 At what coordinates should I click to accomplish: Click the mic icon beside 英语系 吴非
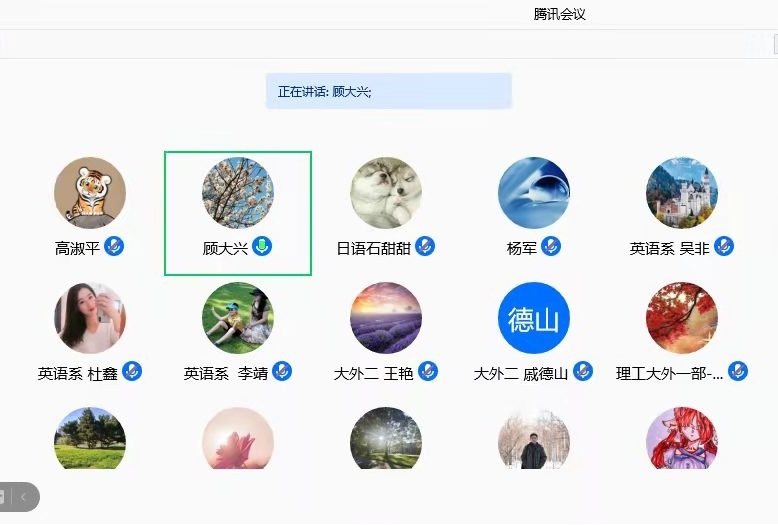pos(724,246)
